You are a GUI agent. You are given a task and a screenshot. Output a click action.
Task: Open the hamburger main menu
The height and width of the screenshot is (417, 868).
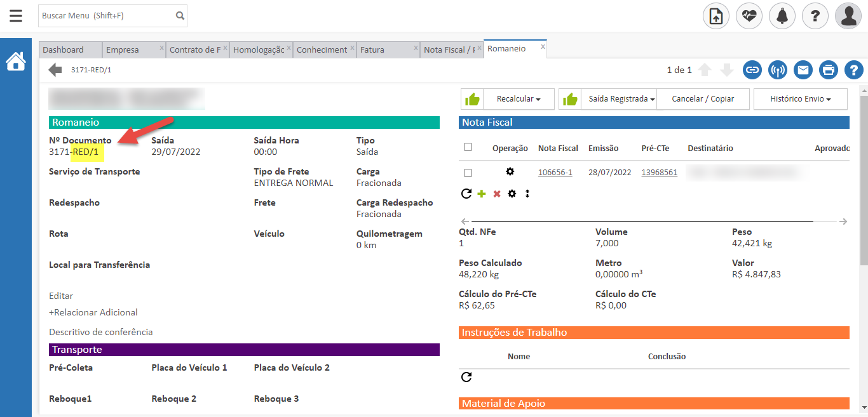16,16
